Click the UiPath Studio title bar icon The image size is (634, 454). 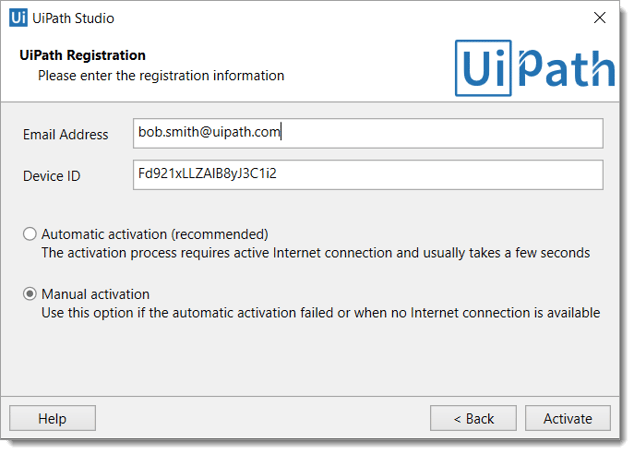[18, 18]
